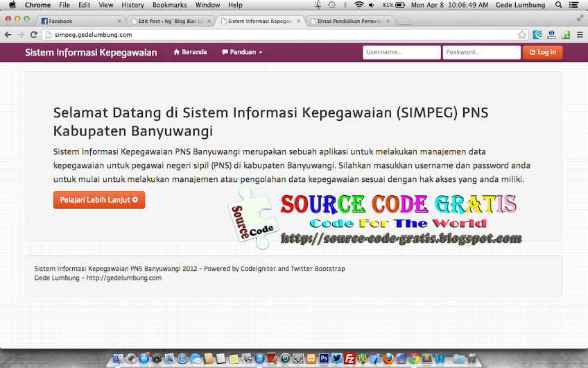The height and width of the screenshot is (368, 588).
Task: Open the History menu
Action: click(132, 5)
